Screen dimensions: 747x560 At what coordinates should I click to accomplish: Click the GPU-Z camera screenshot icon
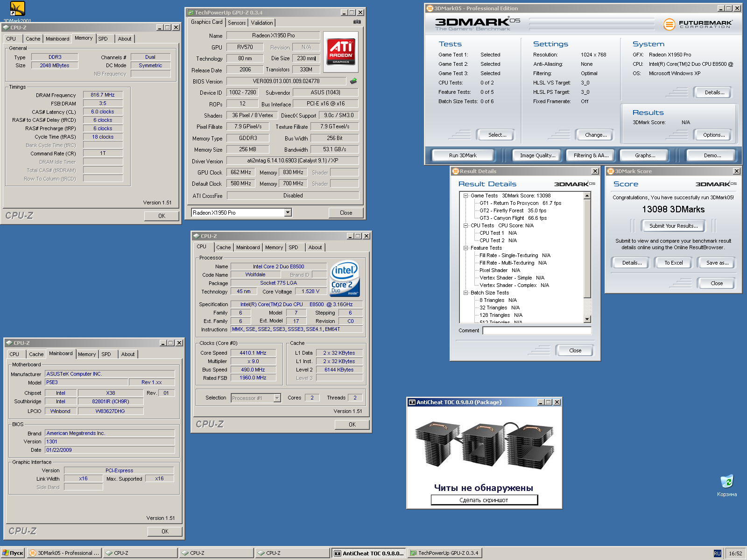pos(357,22)
